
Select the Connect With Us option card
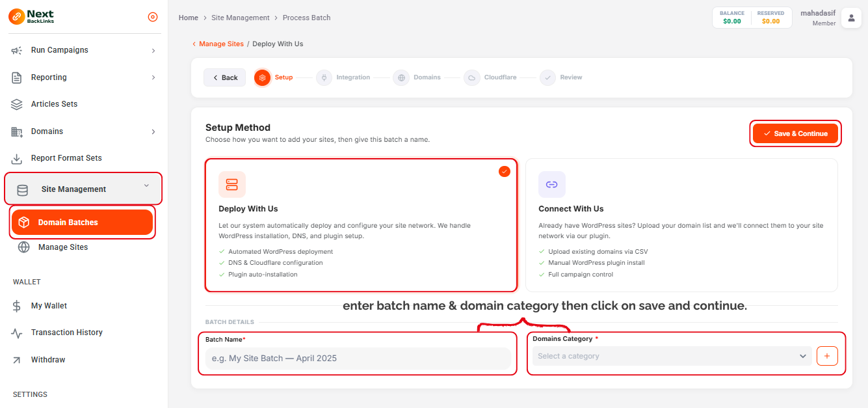click(x=681, y=225)
